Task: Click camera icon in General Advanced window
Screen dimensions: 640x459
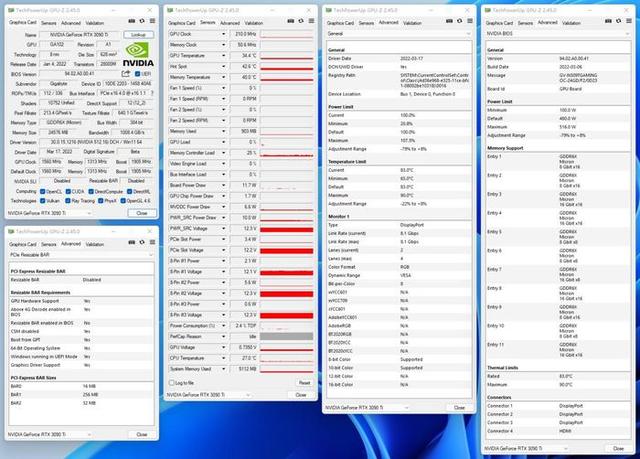Action: (x=449, y=21)
